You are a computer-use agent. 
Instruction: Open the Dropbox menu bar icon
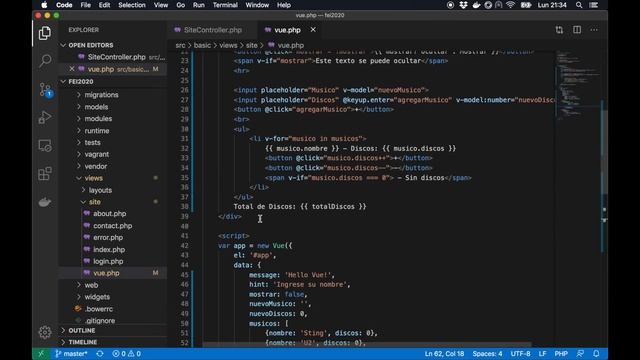(463, 5)
